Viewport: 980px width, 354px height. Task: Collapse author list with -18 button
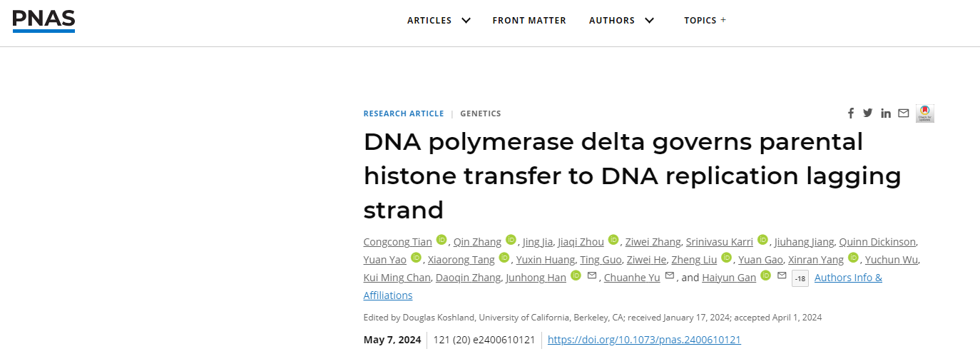pyautogui.click(x=800, y=278)
